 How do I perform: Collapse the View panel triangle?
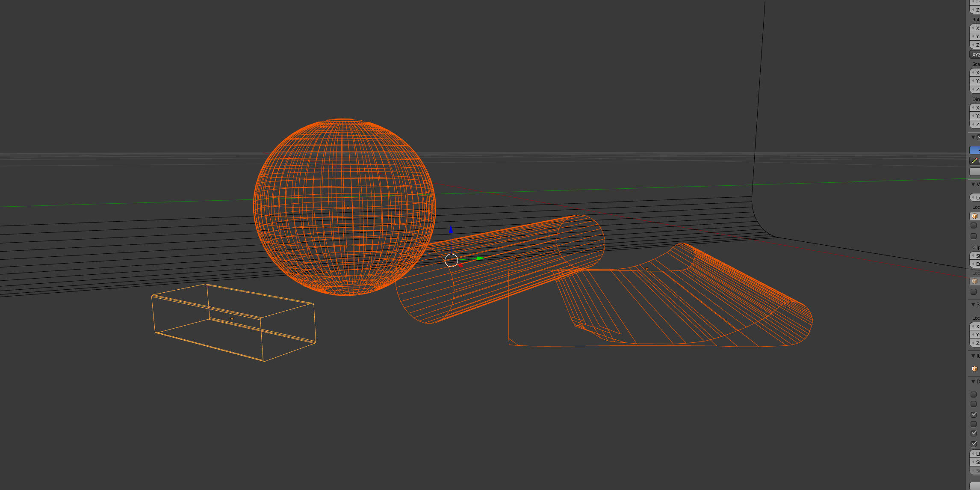click(x=973, y=184)
